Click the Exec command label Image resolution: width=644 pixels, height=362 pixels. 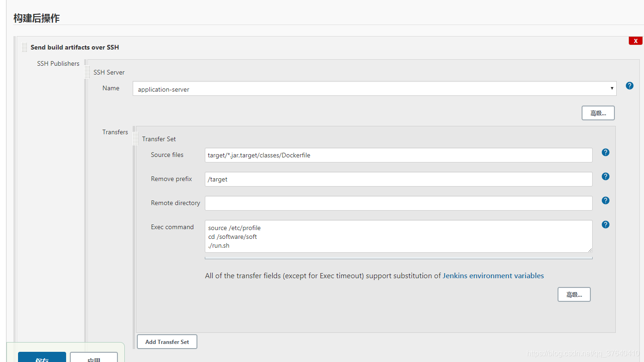172,227
